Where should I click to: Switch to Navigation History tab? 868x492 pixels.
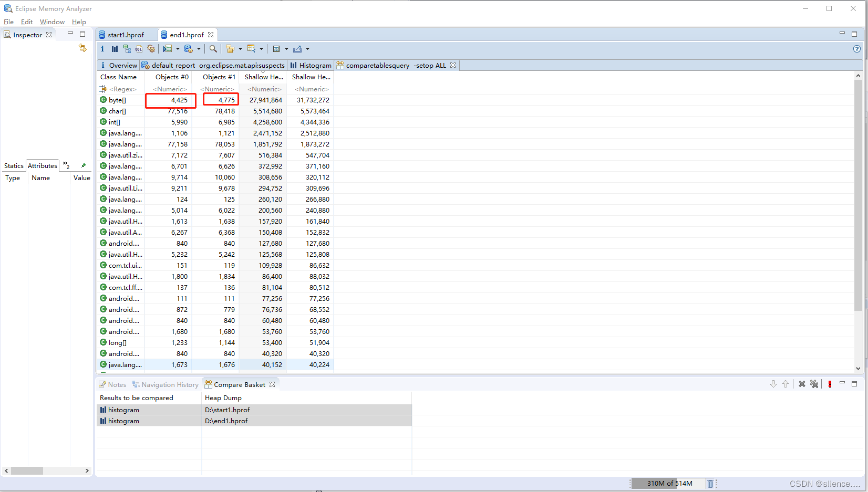(166, 384)
